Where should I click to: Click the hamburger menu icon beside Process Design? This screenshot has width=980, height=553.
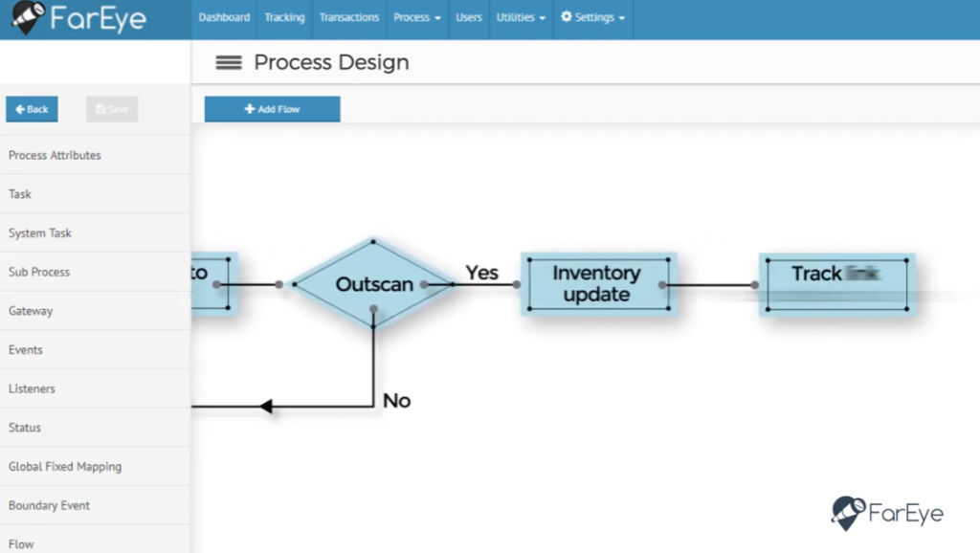228,63
